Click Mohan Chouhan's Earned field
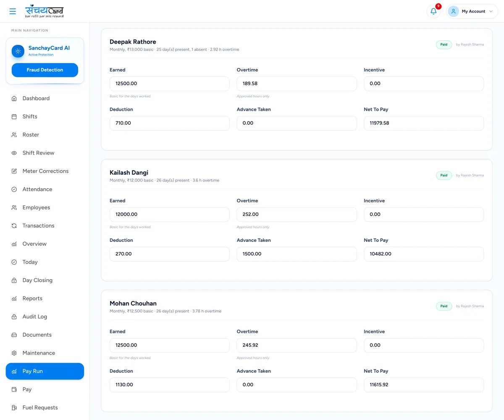 [x=170, y=345]
